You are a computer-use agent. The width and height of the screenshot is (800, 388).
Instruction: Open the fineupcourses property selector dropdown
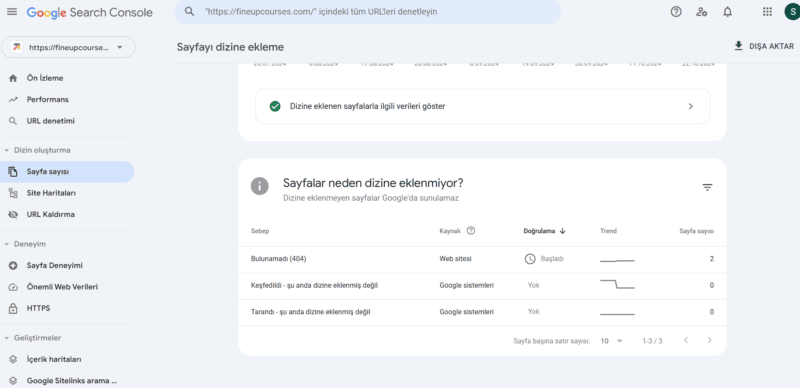69,47
